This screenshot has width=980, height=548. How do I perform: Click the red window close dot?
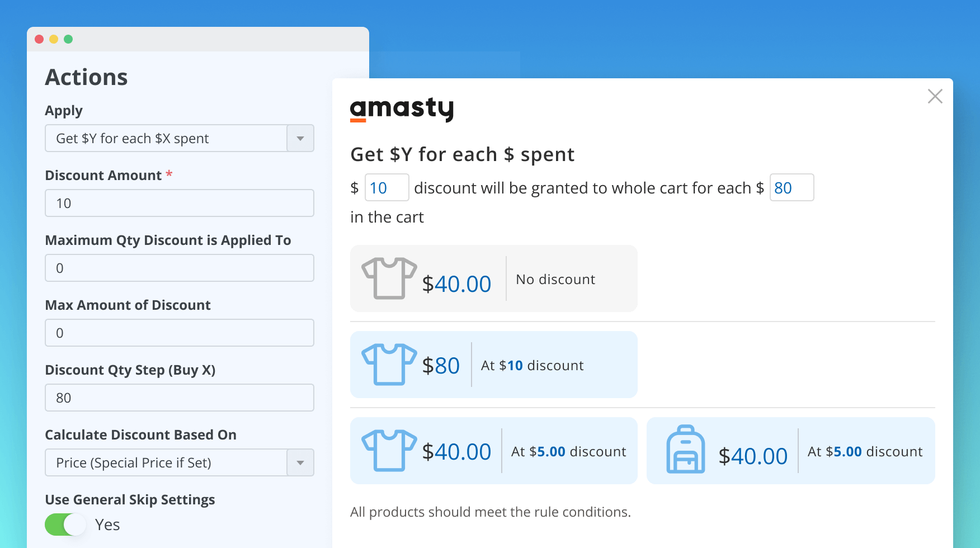tap(39, 39)
